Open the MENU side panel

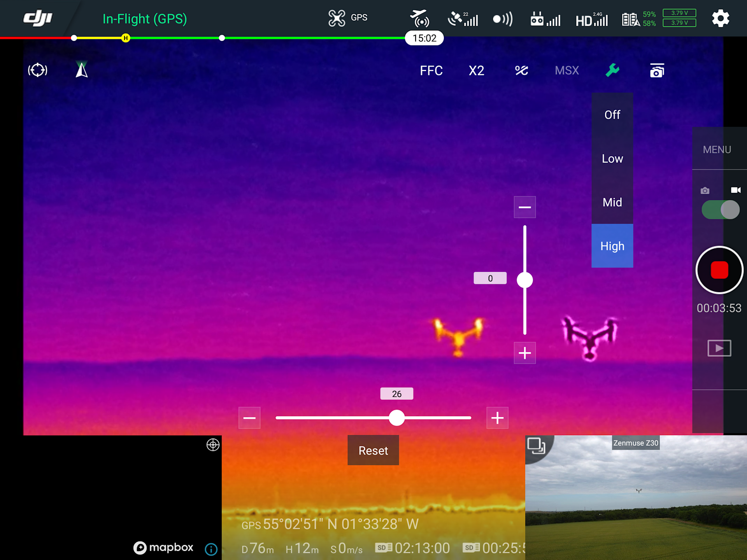(x=717, y=150)
